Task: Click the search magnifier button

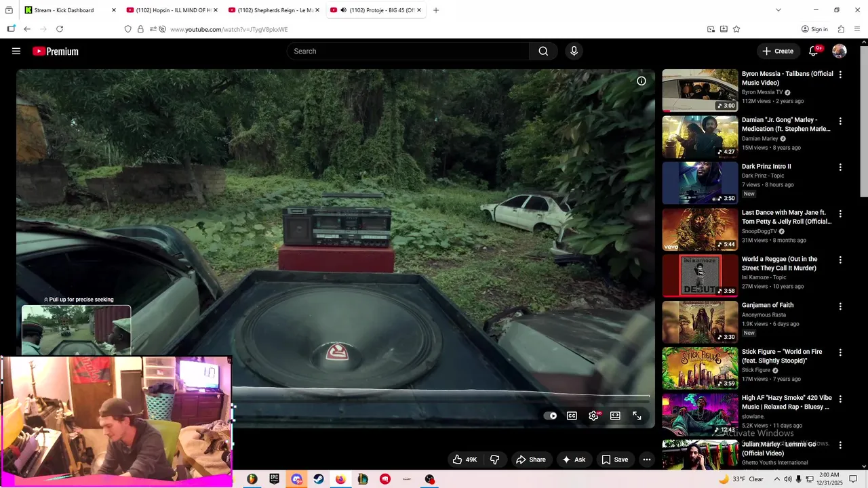Action: [543, 51]
